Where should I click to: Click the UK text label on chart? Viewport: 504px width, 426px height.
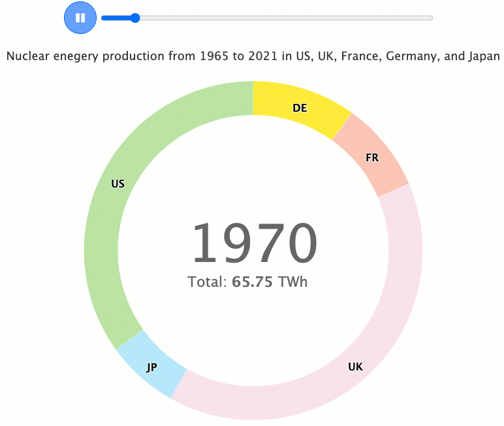pos(355,367)
